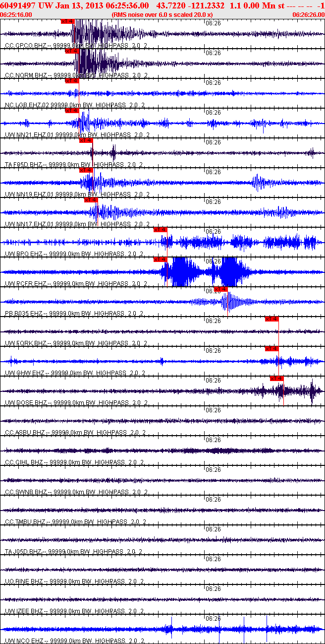Click the RMS noise scaling note
Screen dimensions: 325x644
(162, 15)
